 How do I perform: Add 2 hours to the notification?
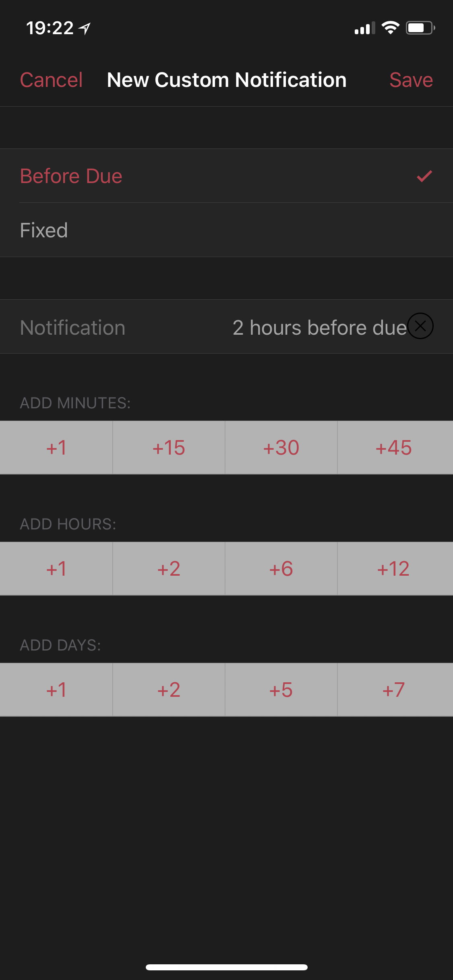tap(169, 569)
